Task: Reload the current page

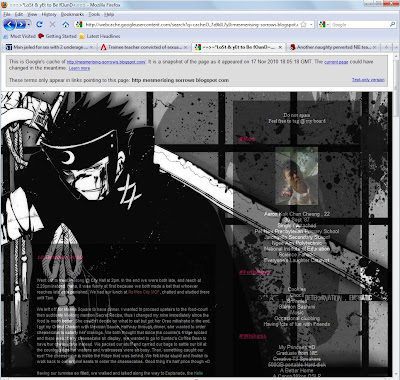Action: click(x=39, y=24)
